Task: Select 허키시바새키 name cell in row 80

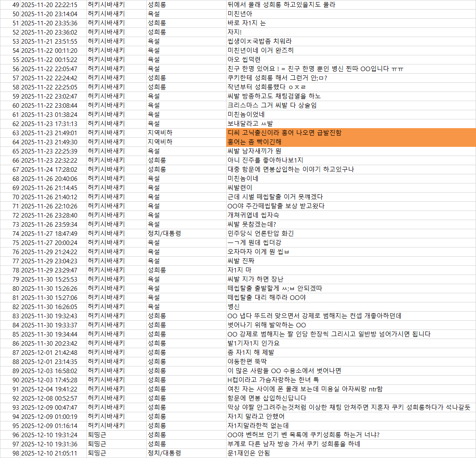Action: 116,288
